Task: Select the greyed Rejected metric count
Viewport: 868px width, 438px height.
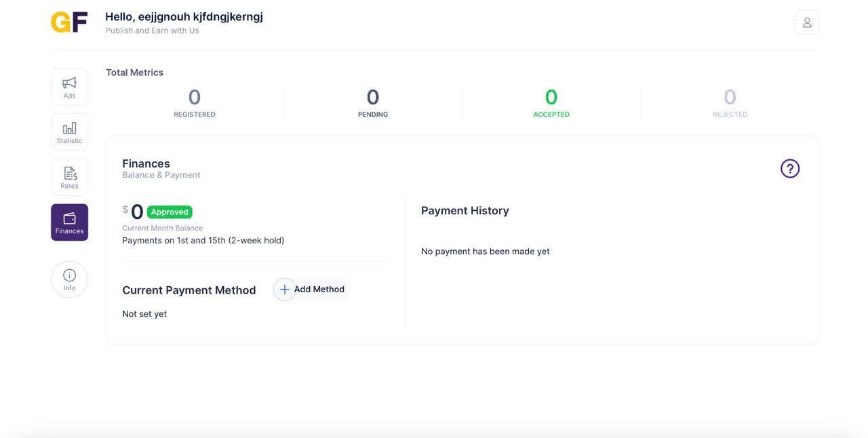Action: 730,97
